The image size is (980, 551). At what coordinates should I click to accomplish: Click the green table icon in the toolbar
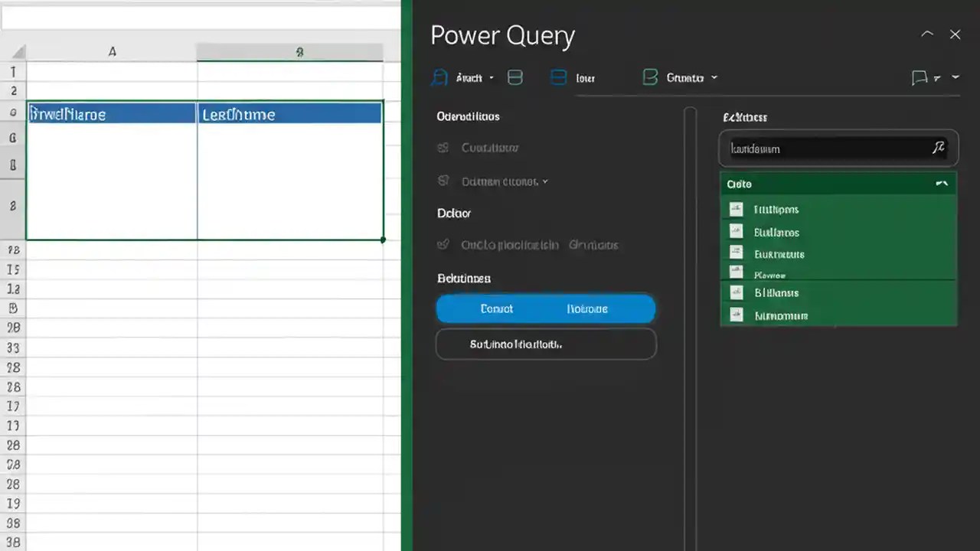click(650, 77)
